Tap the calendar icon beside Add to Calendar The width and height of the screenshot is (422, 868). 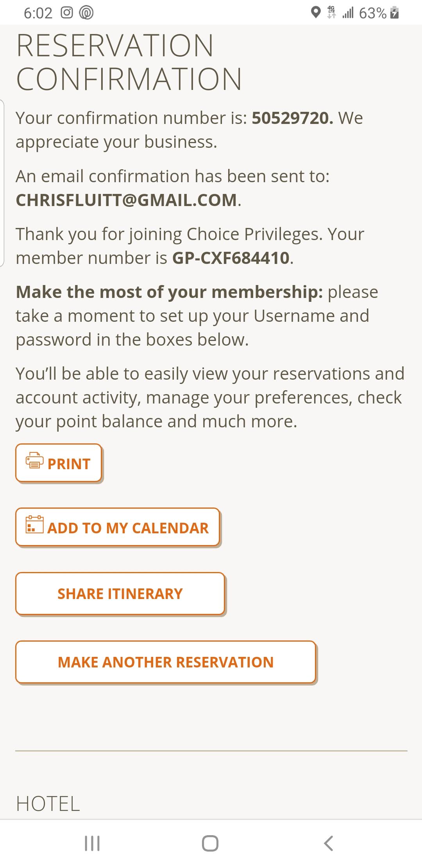tap(34, 525)
